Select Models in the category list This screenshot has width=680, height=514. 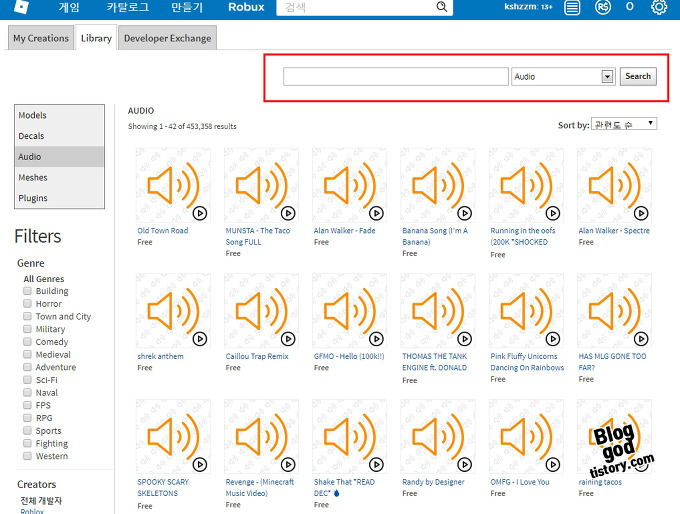click(59, 115)
